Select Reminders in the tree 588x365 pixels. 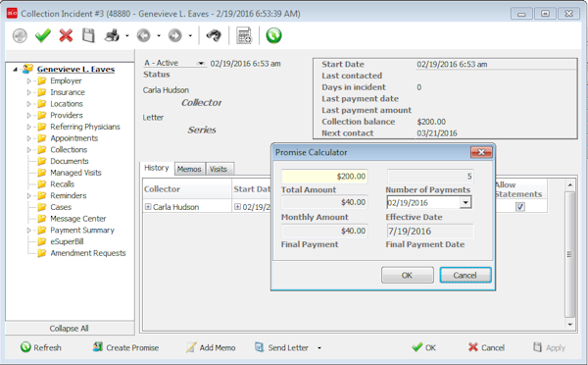tap(69, 195)
